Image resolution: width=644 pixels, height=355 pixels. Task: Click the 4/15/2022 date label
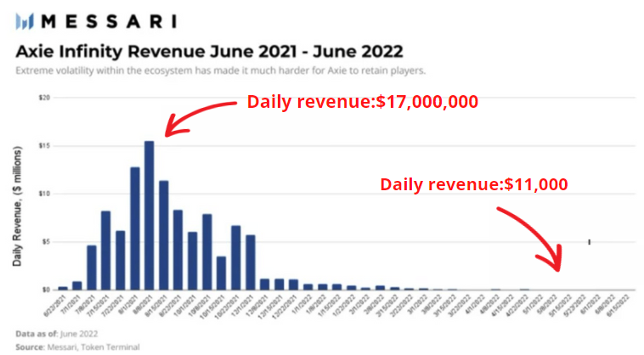(x=503, y=305)
